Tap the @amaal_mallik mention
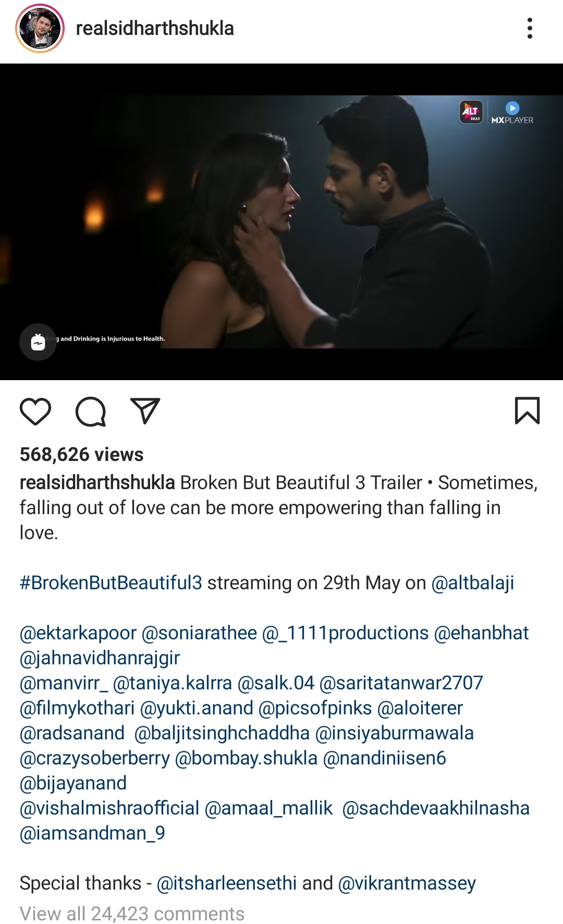563x924 pixels. (x=268, y=808)
